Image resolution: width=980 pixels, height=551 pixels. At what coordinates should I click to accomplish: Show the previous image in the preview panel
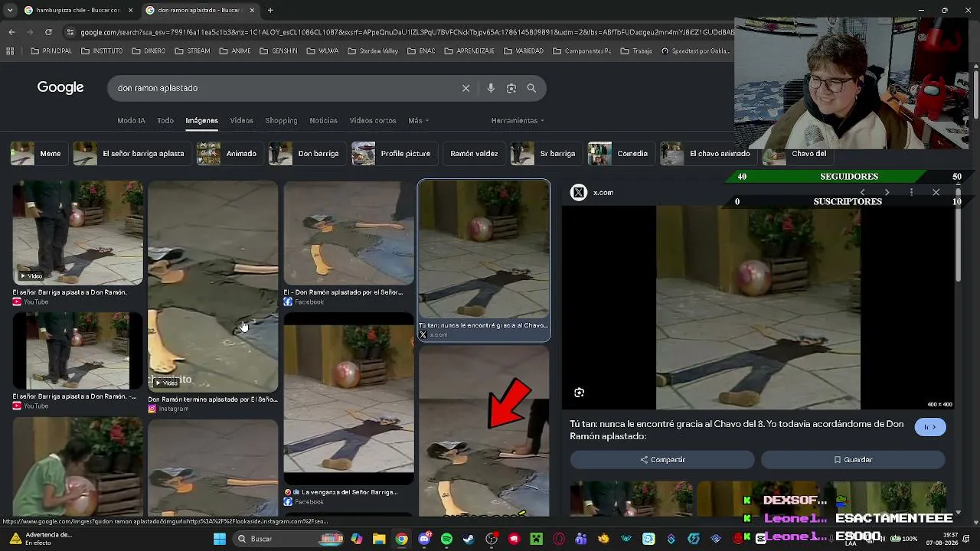[x=863, y=192]
